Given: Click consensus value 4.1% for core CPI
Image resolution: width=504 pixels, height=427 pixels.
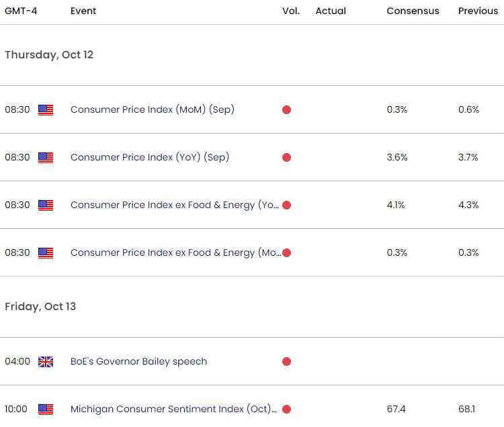Looking at the screenshot, I should tap(396, 205).
